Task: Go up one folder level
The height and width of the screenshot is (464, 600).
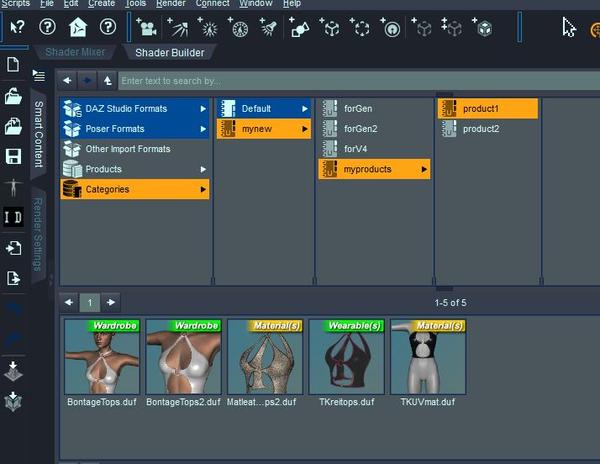Action: click(x=108, y=81)
